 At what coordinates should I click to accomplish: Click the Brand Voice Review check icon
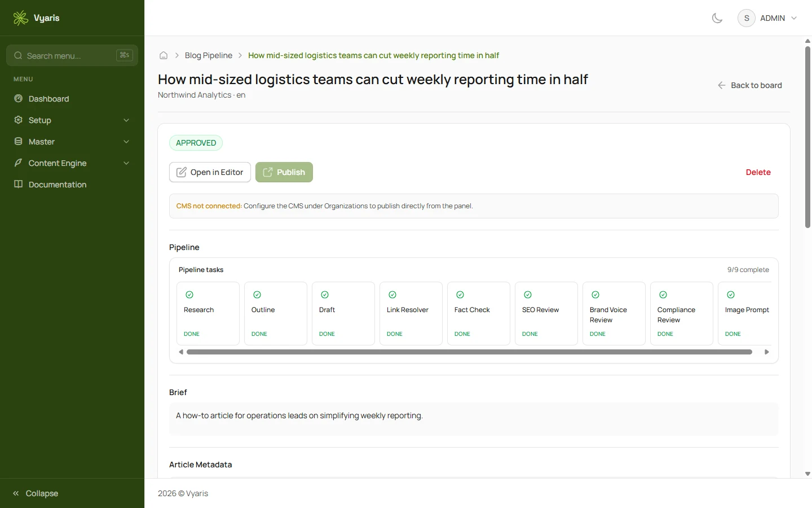coord(595,295)
